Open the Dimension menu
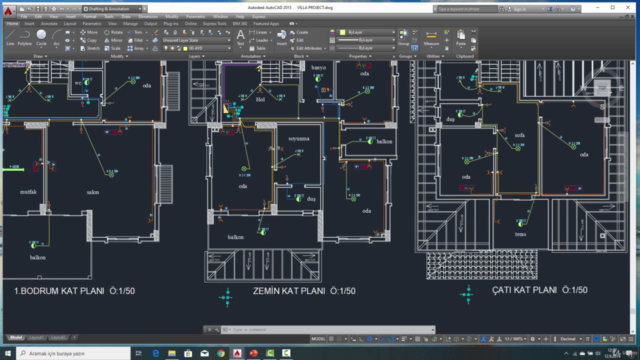This screenshot has width=640, height=360. [148, 17]
